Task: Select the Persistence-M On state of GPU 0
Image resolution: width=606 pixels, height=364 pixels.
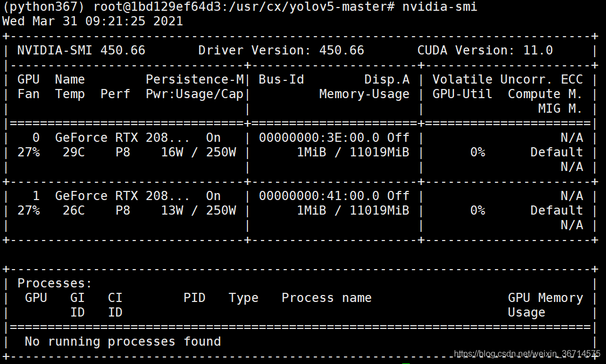Action: [x=212, y=138]
